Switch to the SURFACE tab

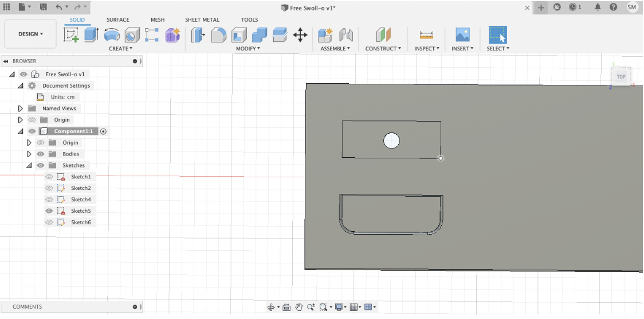(x=117, y=20)
